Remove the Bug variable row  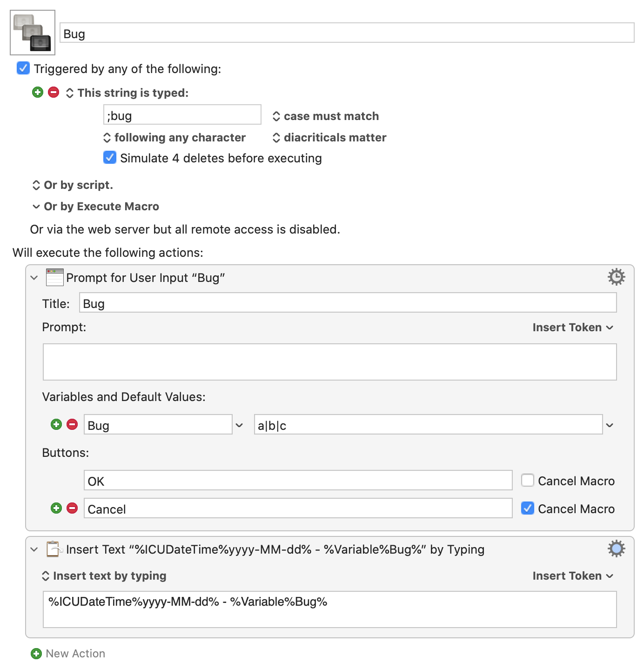point(72,424)
